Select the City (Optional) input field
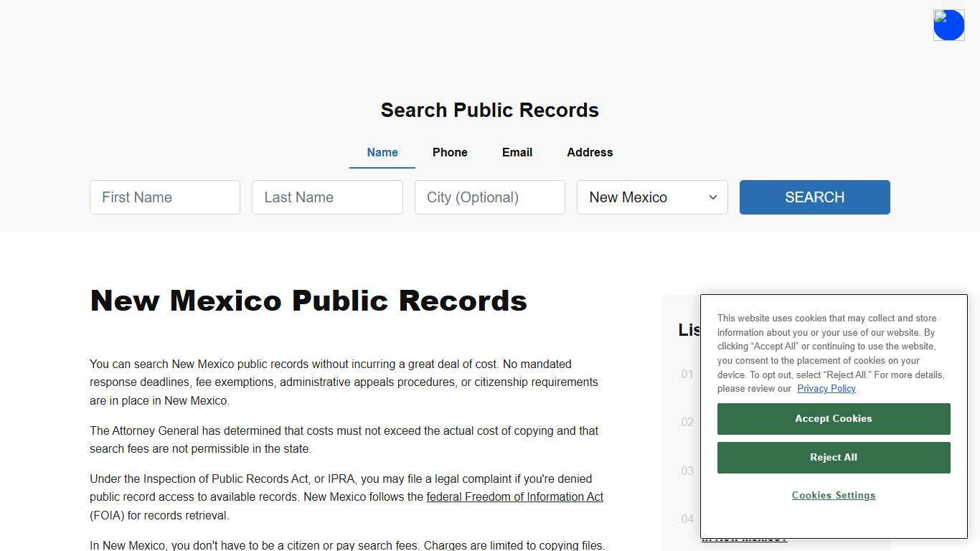Image resolution: width=980 pixels, height=551 pixels. (x=489, y=197)
